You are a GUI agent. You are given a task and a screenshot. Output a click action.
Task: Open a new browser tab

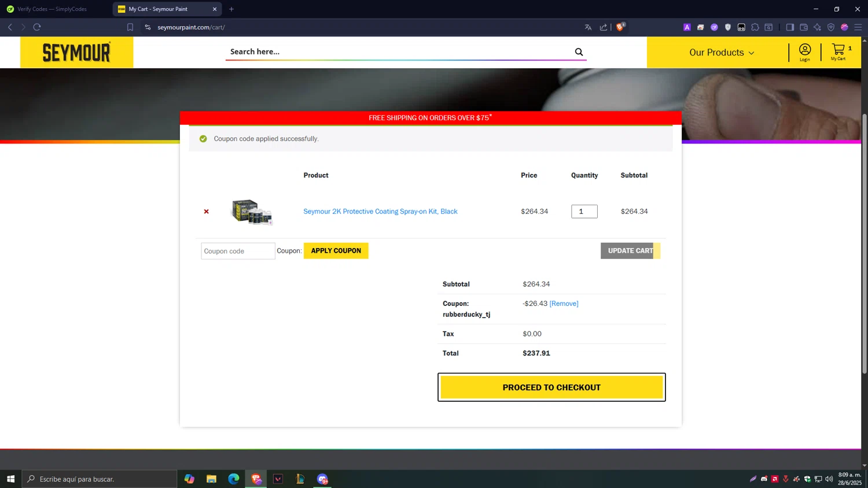coord(231,9)
